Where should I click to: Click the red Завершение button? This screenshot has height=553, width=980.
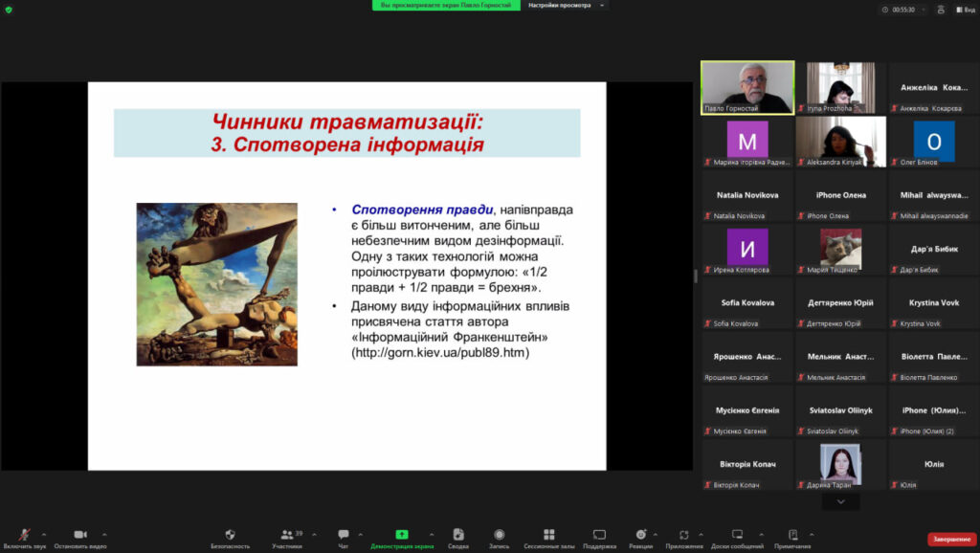coord(951,539)
